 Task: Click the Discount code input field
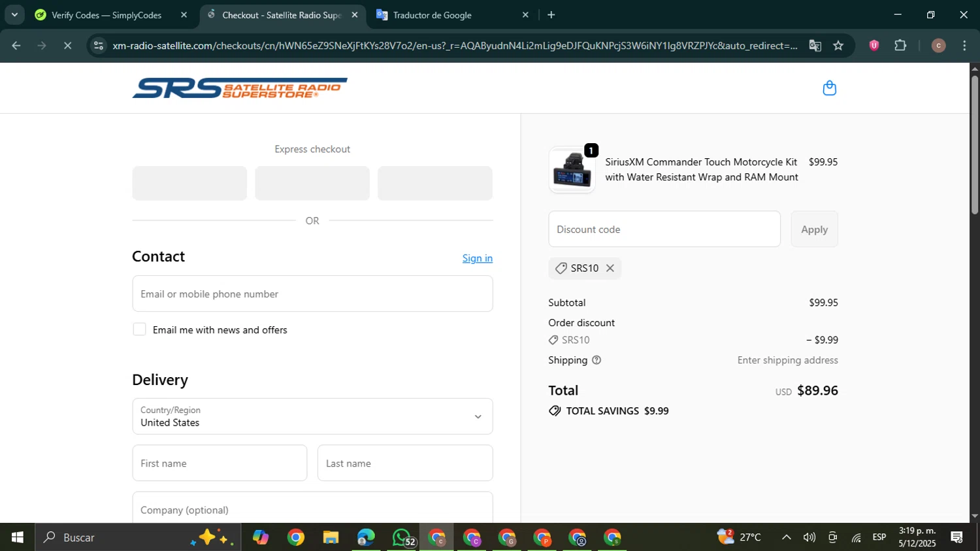tap(664, 229)
